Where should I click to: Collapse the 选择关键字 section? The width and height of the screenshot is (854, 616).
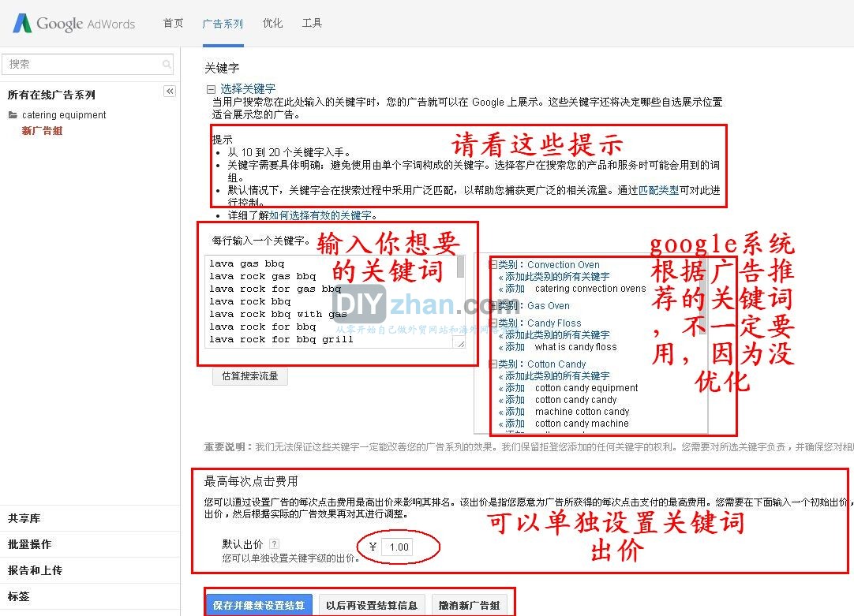pos(211,89)
